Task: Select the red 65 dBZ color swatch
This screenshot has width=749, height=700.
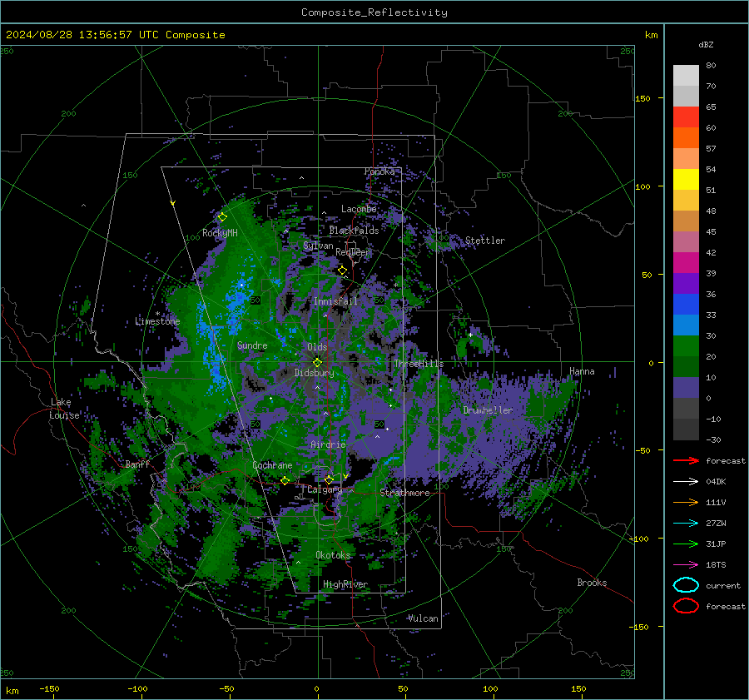Action: pyautogui.click(x=686, y=117)
